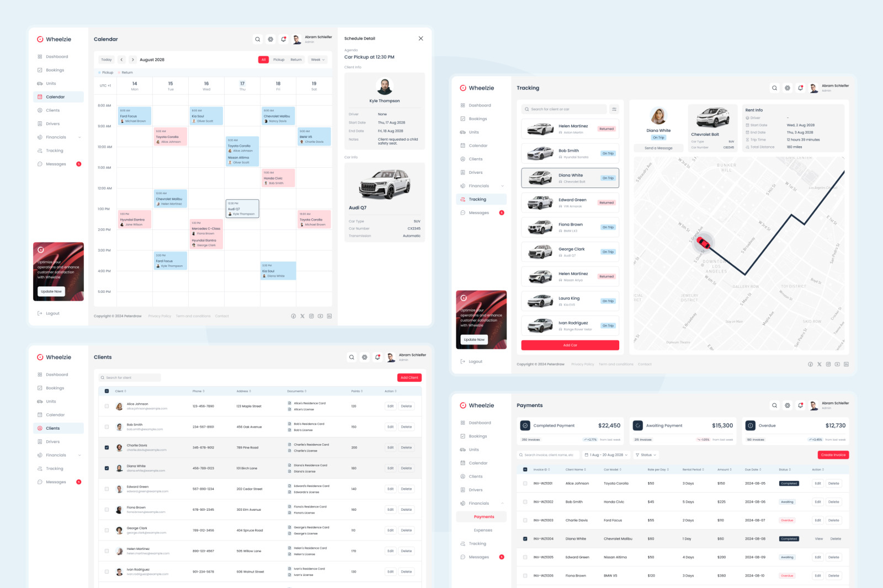Check the Alice Johnson client row checkbox
883x588 pixels.
point(107,406)
